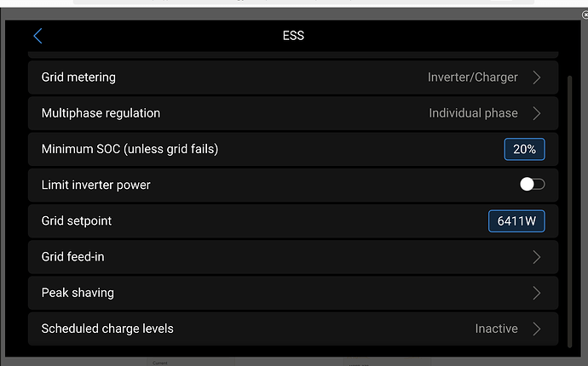Open Scheduled charge levels chevron
588x366 pixels.
pos(537,329)
